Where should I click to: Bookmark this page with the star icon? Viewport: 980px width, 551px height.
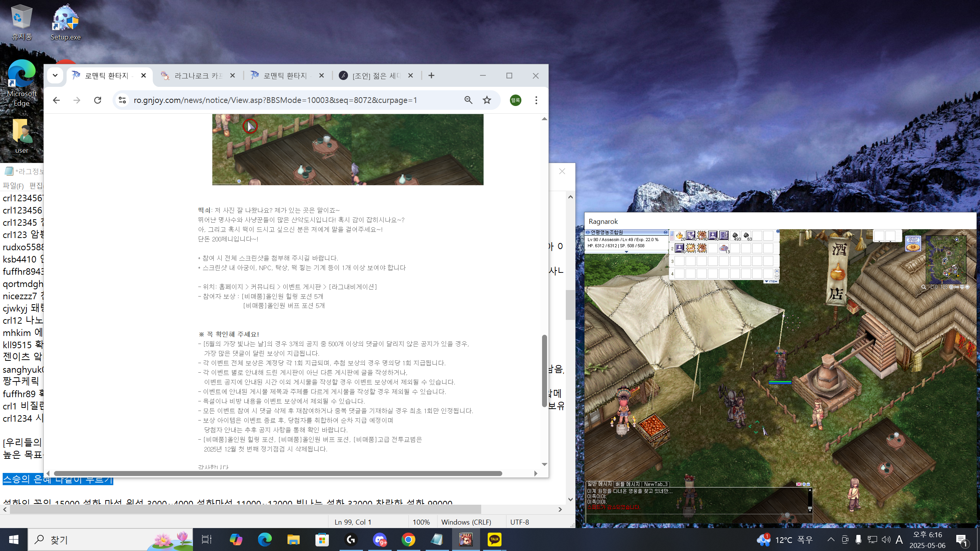pyautogui.click(x=487, y=100)
